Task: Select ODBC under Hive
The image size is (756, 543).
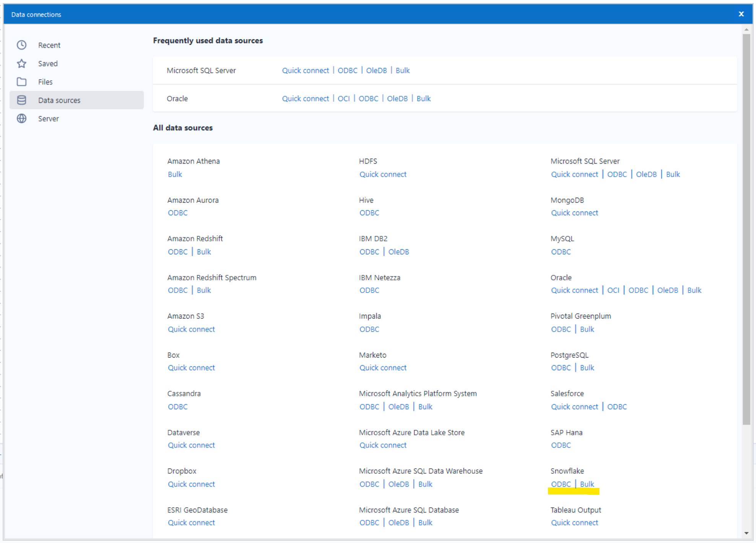Action: [x=369, y=213]
